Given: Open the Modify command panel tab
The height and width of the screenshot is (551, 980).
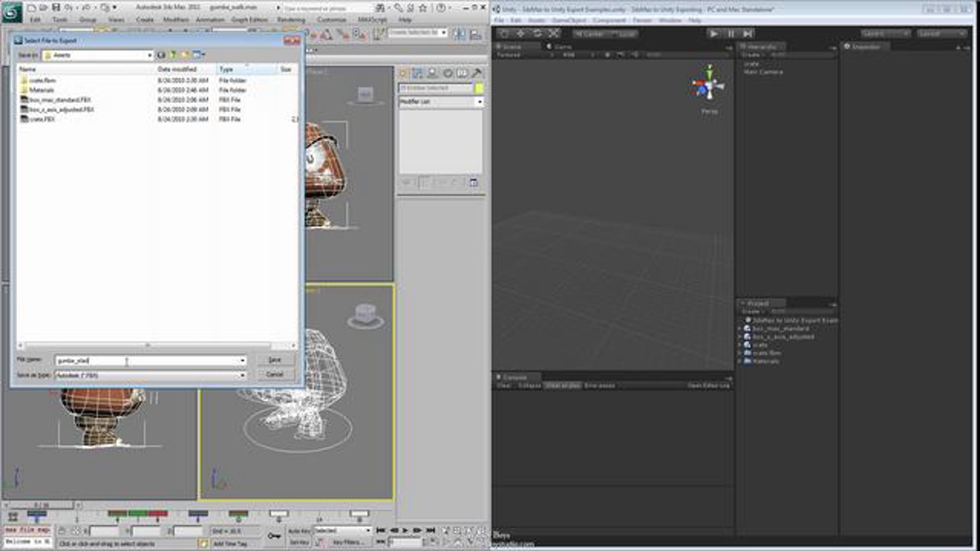Looking at the screenshot, I should (417, 73).
